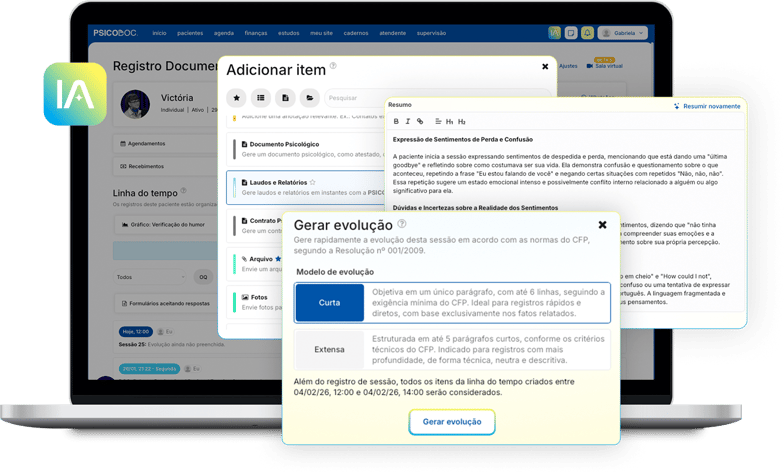784x472 pixels.
Task: Apply H1 heading in the Resumo editor
Action: [450, 122]
